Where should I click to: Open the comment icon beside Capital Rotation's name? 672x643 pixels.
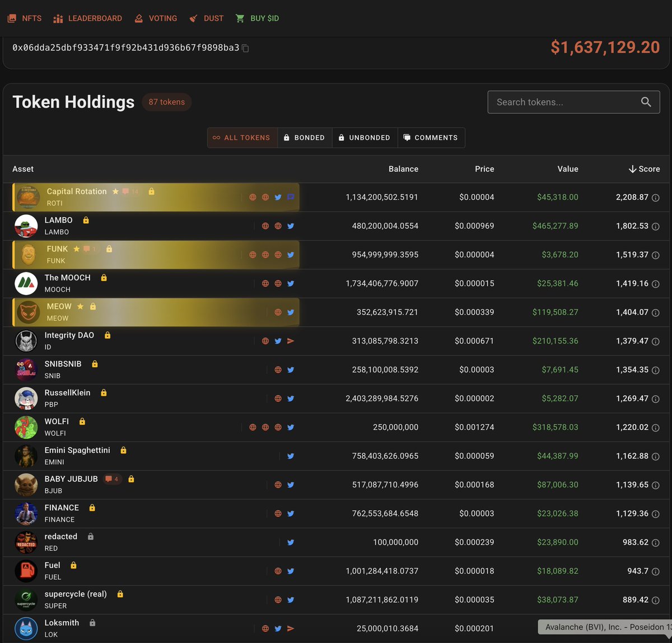[130, 191]
